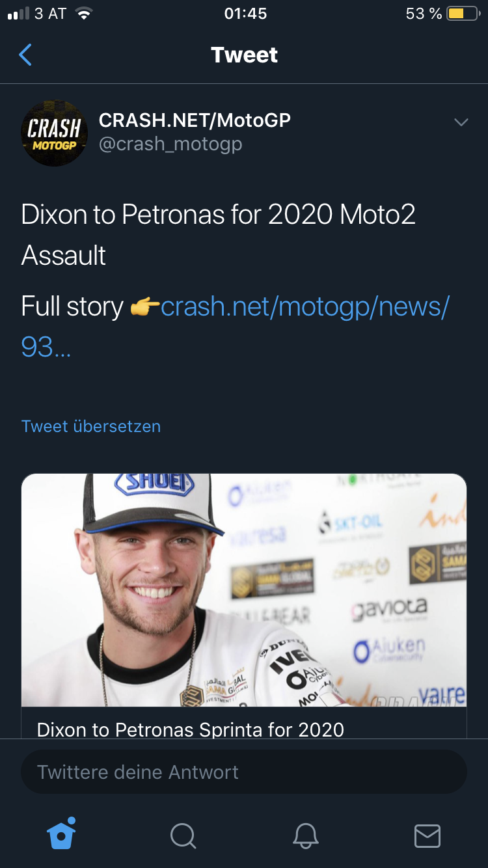Open the Messages envelope icon
The image size is (488, 868).
427,835
